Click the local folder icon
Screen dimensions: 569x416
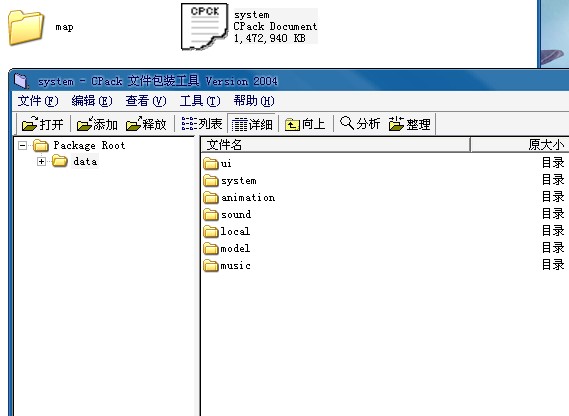211,231
